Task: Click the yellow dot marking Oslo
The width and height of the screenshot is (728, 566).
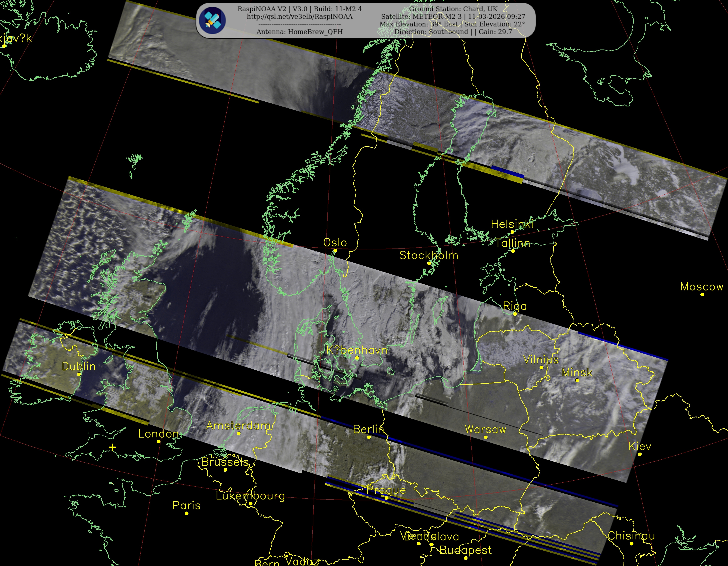Action: pos(335,251)
